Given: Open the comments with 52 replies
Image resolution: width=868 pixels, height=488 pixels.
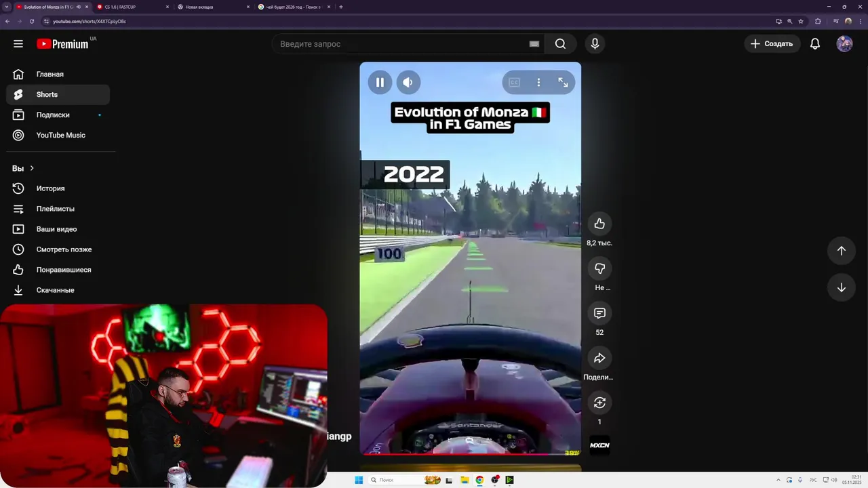Looking at the screenshot, I should (x=599, y=313).
